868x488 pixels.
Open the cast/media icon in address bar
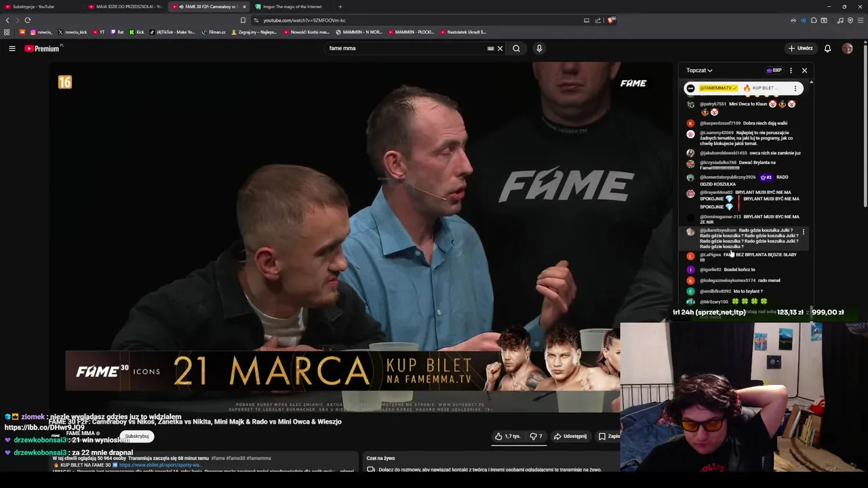coord(587,20)
